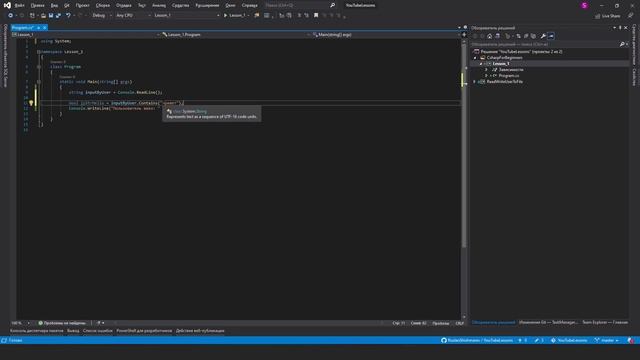Click the navigate backward toolbar icon

pos(10,16)
